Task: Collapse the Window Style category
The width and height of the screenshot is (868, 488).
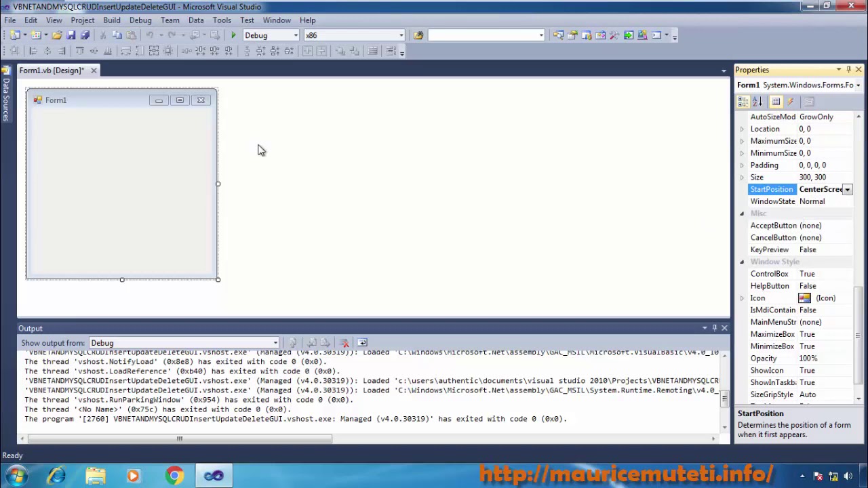Action: click(x=742, y=262)
